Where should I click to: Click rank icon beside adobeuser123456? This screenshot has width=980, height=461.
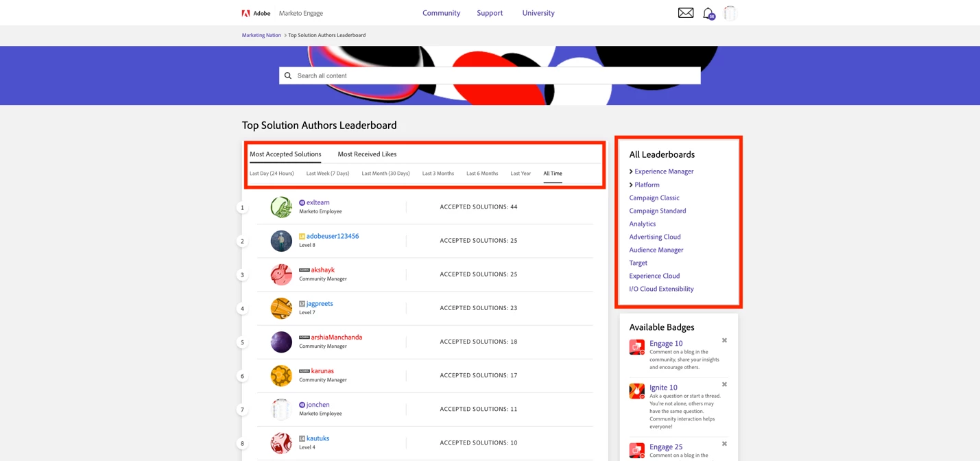click(x=302, y=237)
